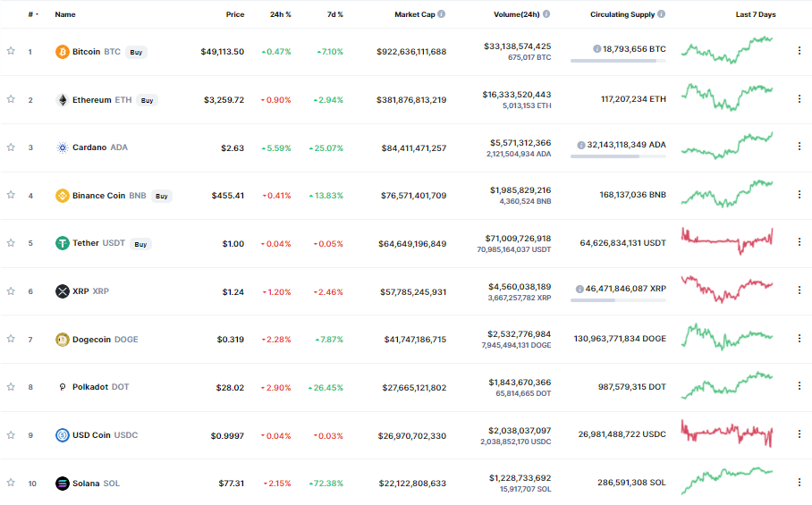Open the Cardano ADA coin page
Viewport: 812px width, 505px height.
(100, 147)
